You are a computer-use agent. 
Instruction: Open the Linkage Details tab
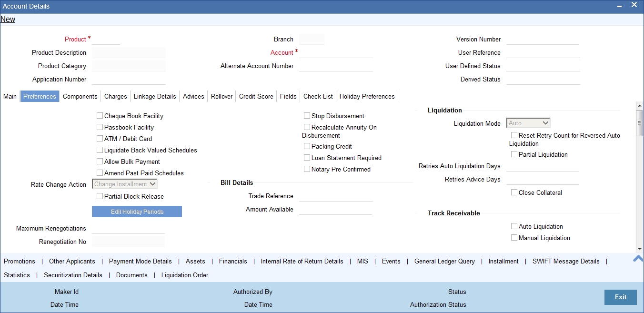coord(155,96)
